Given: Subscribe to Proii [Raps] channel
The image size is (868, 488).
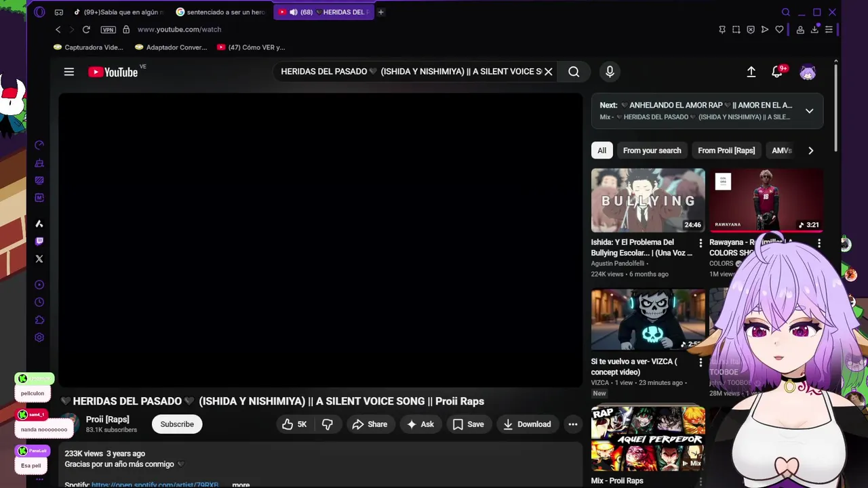Looking at the screenshot, I should pyautogui.click(x=177, y=424).
